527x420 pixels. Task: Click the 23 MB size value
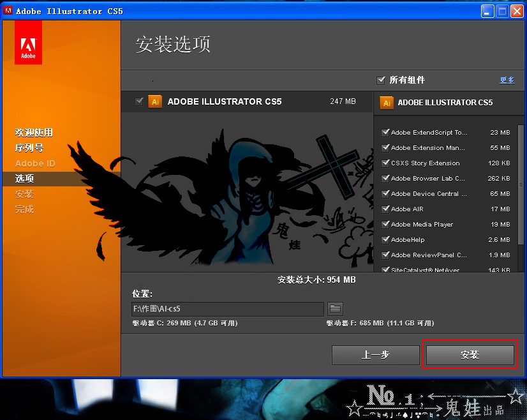(500, 133)
